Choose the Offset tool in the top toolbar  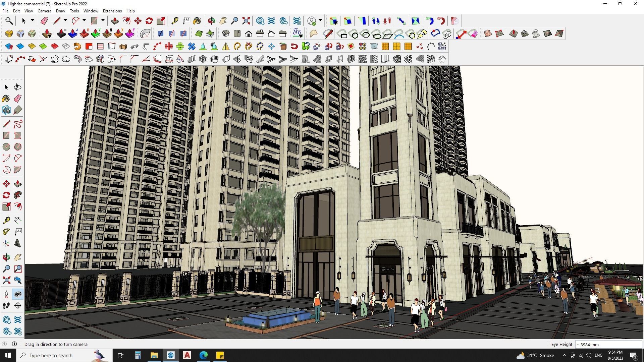(126, 21)
